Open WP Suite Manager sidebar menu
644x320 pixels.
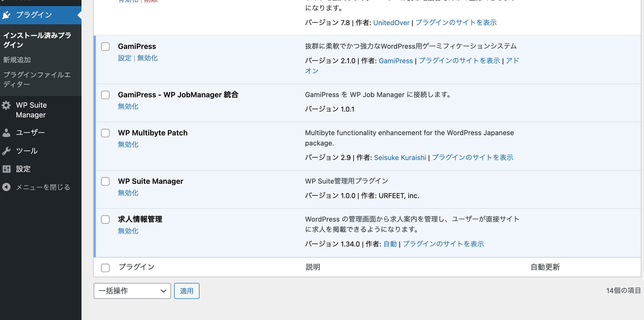[41, 110]
